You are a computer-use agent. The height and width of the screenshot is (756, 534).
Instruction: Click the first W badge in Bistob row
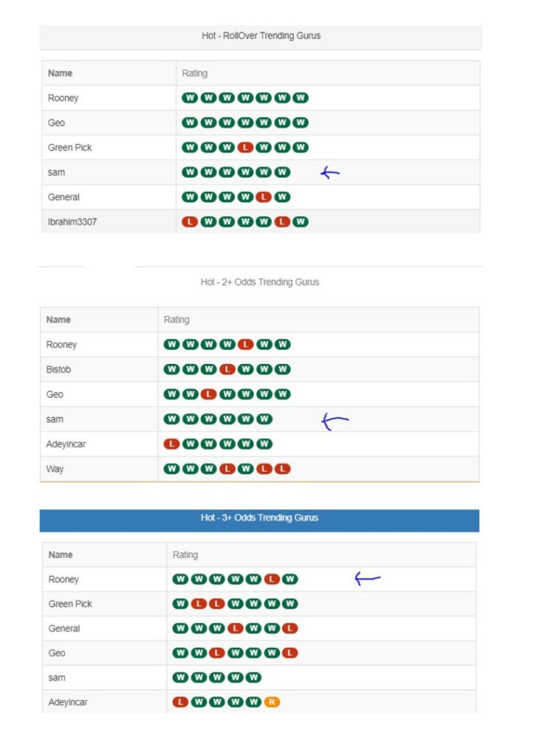click(172, 370)
